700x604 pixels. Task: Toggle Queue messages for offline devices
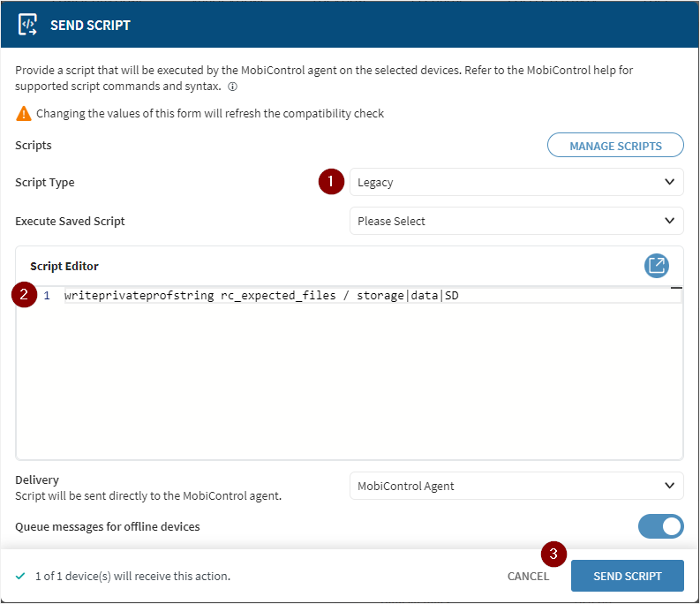click(660, 526)
